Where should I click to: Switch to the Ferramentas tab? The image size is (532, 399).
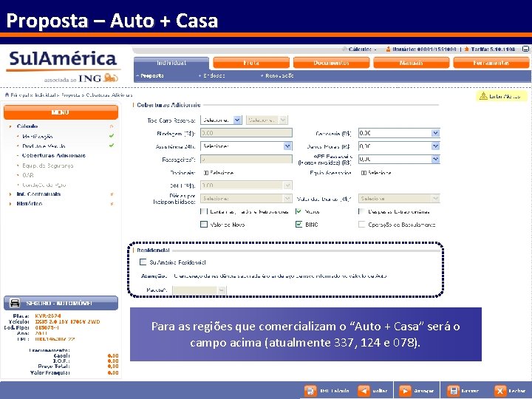491,63
